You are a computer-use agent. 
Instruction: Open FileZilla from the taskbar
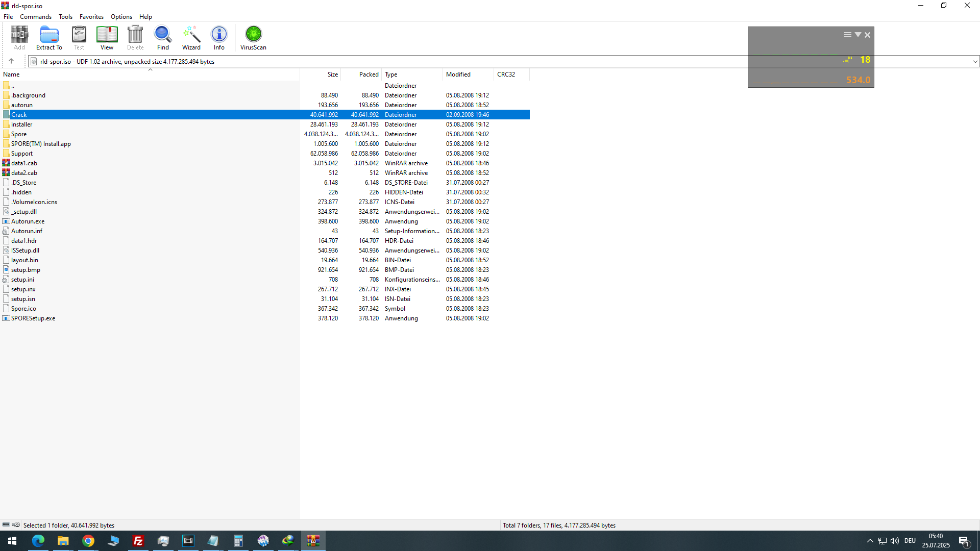click(138, 540)
